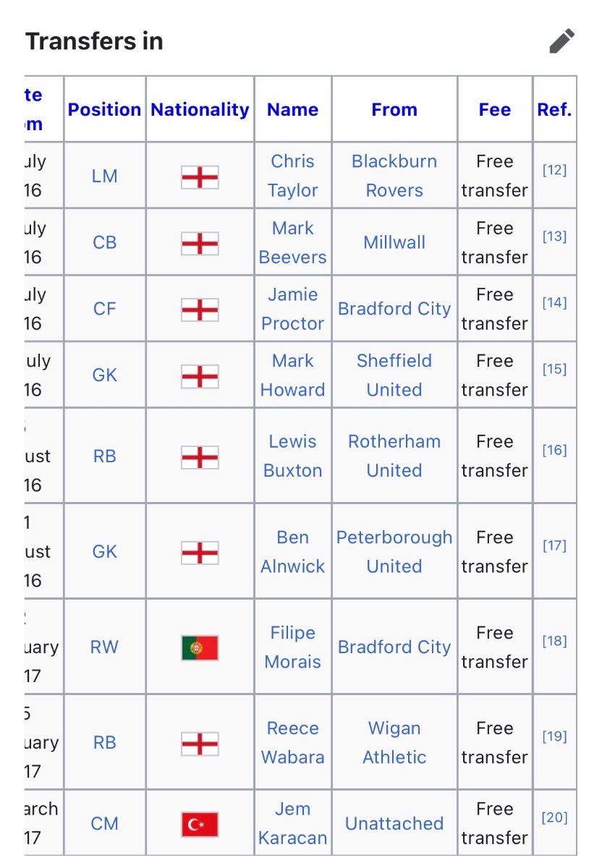Open reference citation [20]
Image resolution: width=602 pixels, height=868 pixels.
click(554, 817)
